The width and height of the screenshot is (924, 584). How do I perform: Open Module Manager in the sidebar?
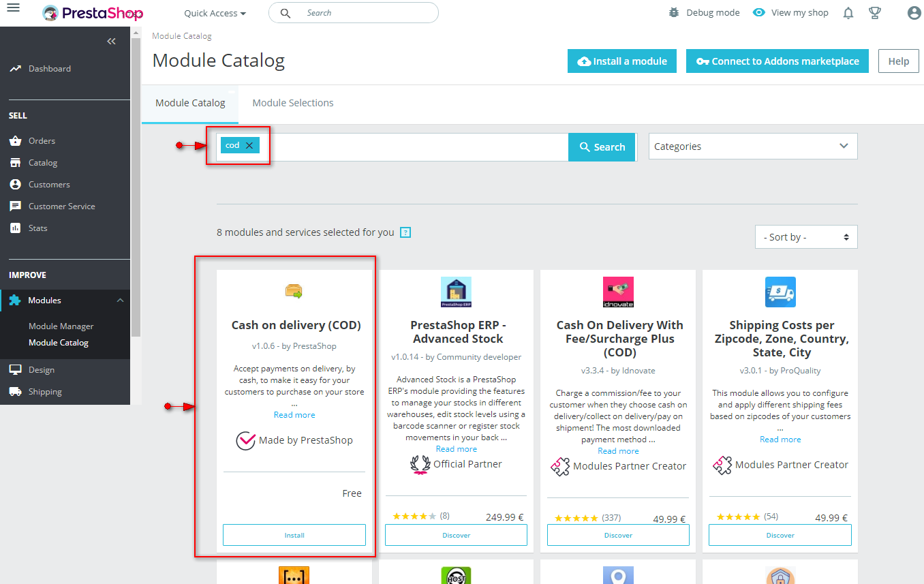click(61, 326)
